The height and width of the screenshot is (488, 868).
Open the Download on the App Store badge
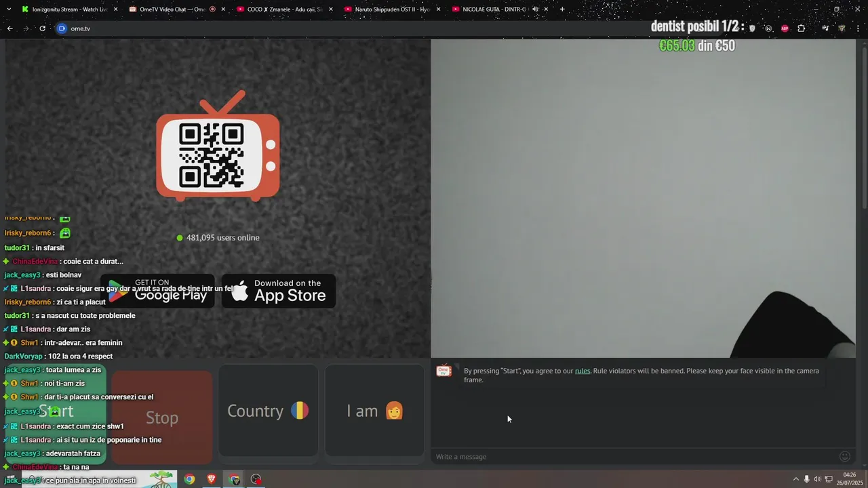(279, 291)
